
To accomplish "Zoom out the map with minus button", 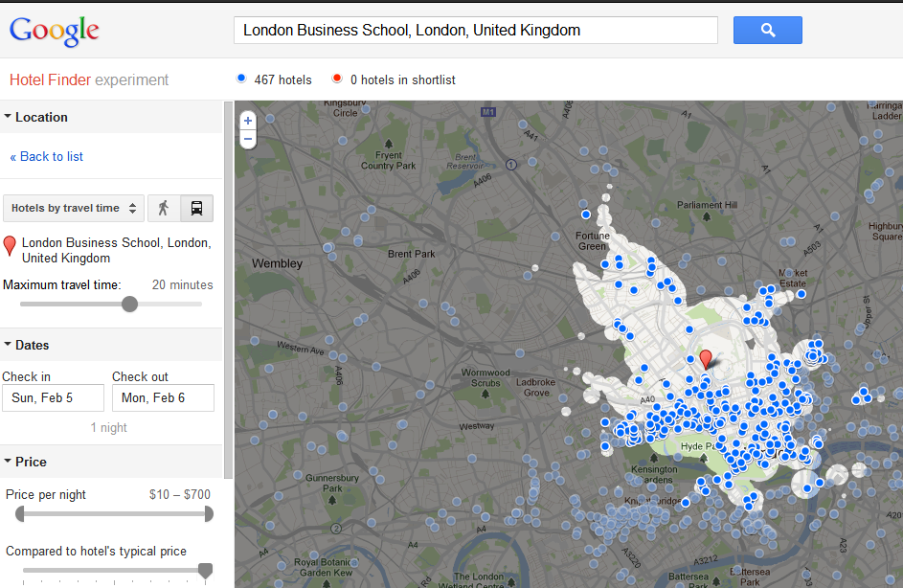I will click(x=248, y=139).
